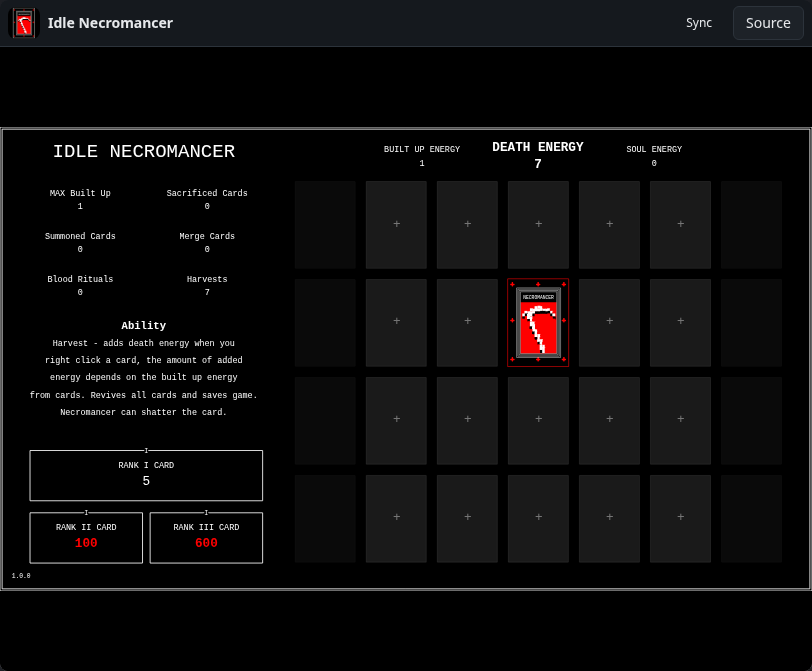Click the Harvest ability description paragraph
812x671 pixels.
[143, 377]
